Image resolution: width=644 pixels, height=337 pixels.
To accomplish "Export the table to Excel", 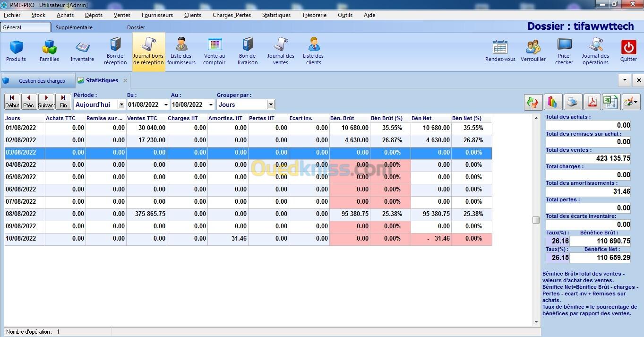I will 610,102.
